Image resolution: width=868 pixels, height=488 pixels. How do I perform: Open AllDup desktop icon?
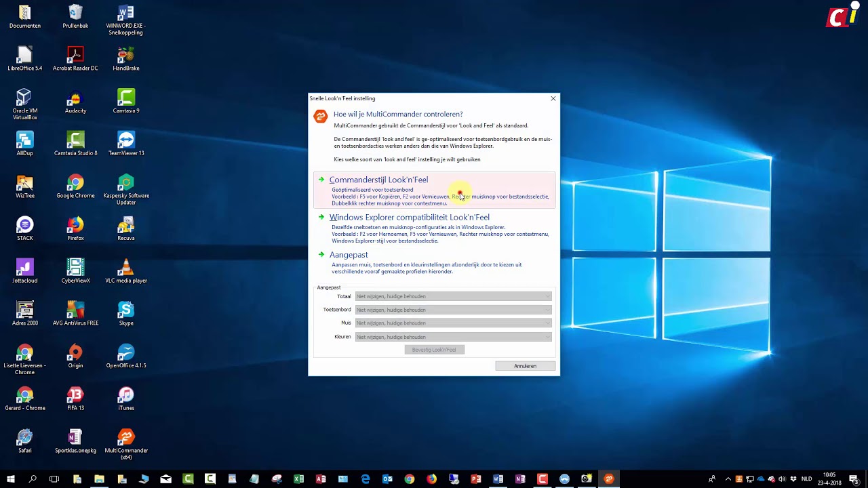coord(25,144)
